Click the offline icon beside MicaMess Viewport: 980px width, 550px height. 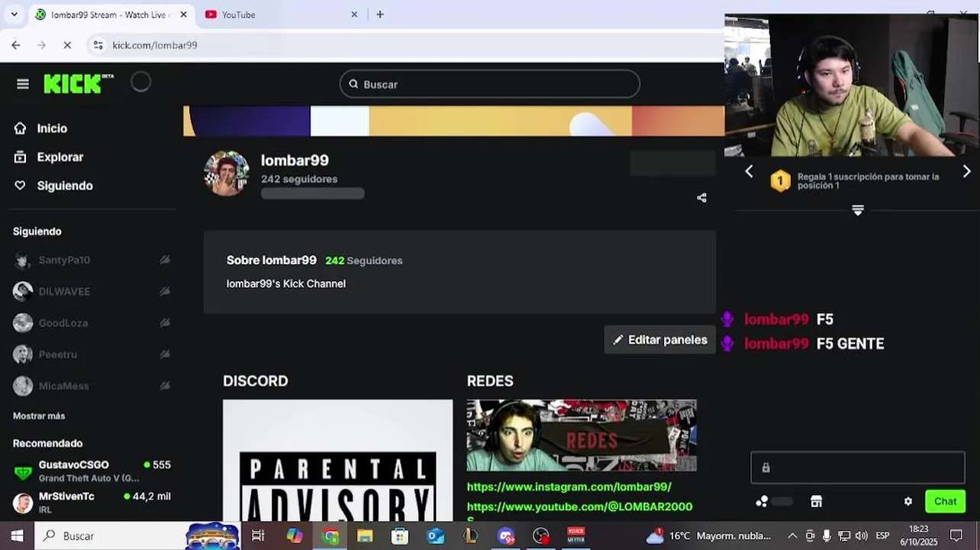(165, 386)
